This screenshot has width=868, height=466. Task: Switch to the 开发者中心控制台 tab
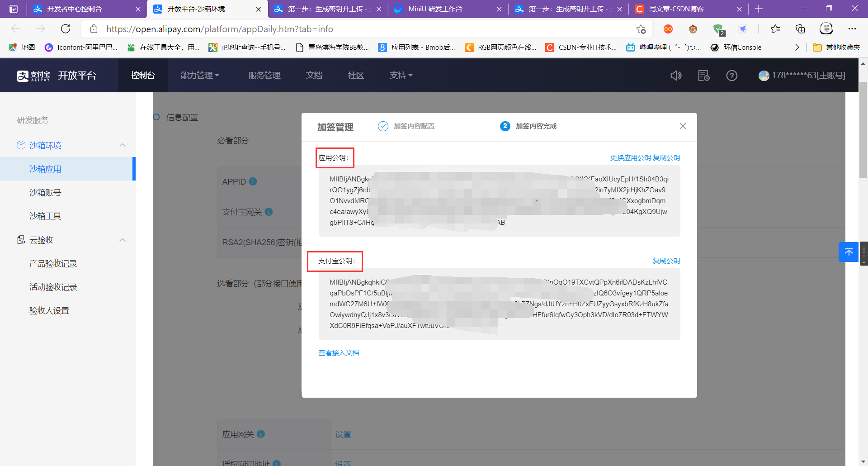pos(86,9)
